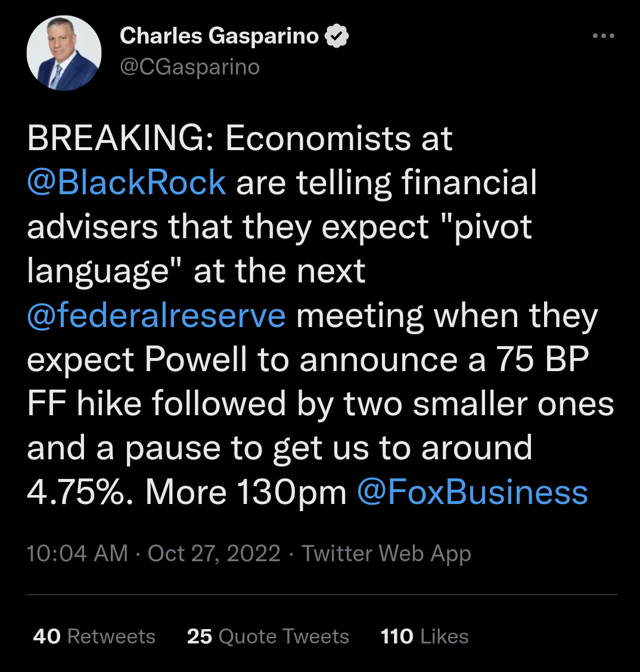
Task: Open the @CGasparino handle
Action: tap(189, 67)
